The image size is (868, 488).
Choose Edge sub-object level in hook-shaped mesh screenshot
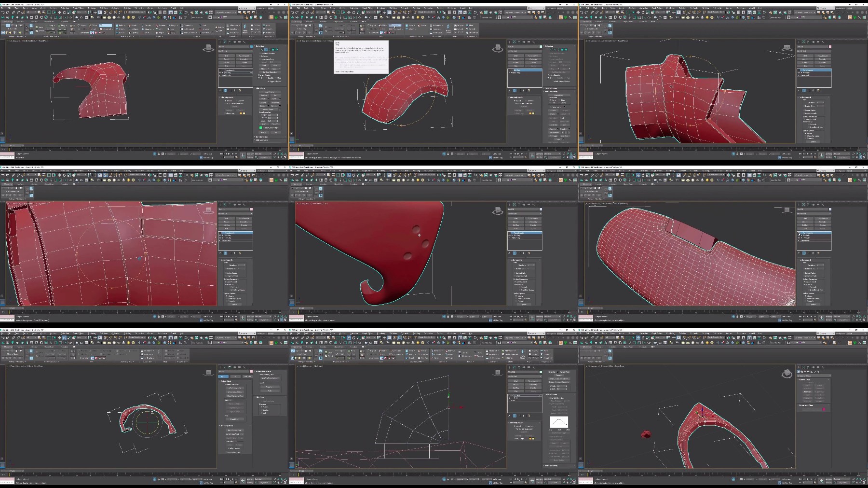pos(266,49)
